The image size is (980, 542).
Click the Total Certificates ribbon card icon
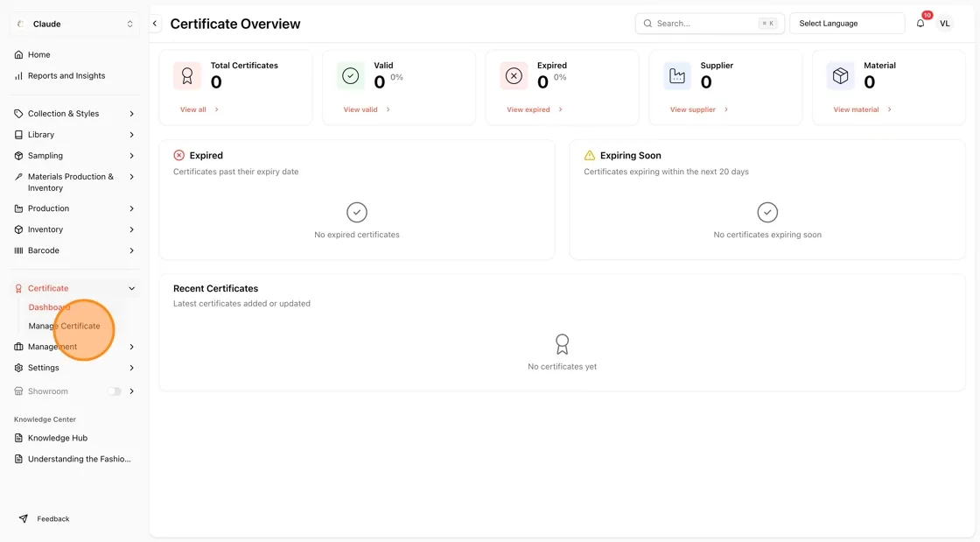187,75
